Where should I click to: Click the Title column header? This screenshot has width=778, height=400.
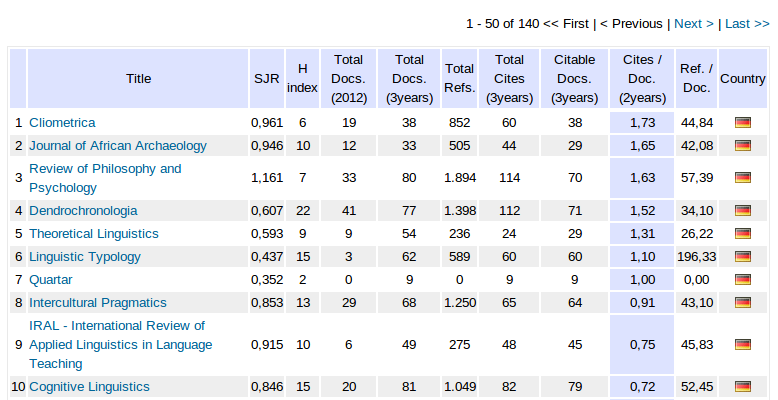pyautogui.click(x=138, y=78)
